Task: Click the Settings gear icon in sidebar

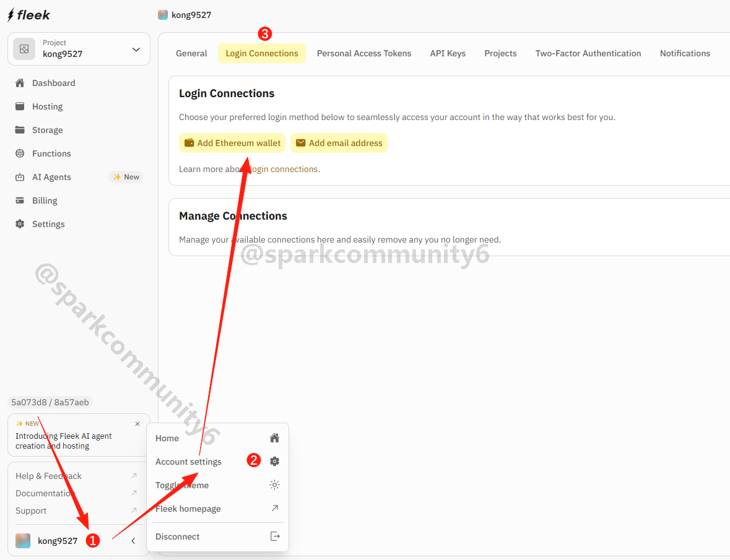Action: [20, 224]
